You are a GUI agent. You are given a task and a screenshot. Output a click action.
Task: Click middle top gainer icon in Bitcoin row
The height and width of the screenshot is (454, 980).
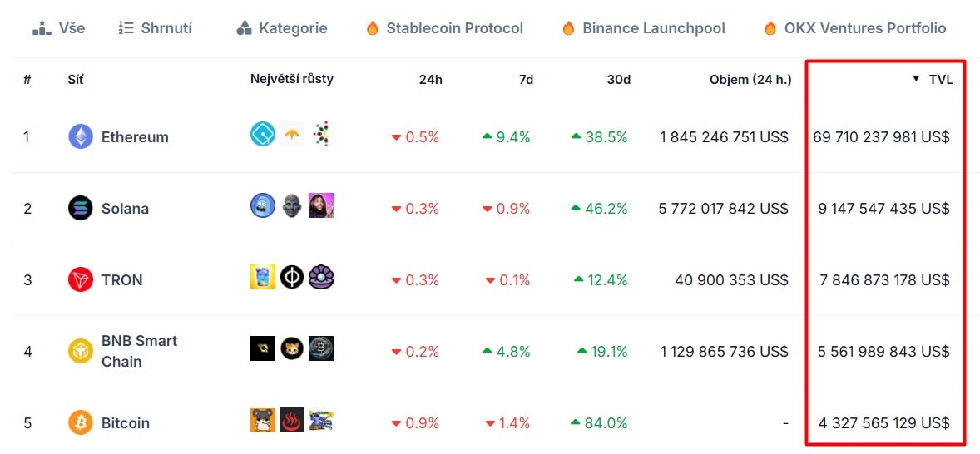[x=292, y=420]
